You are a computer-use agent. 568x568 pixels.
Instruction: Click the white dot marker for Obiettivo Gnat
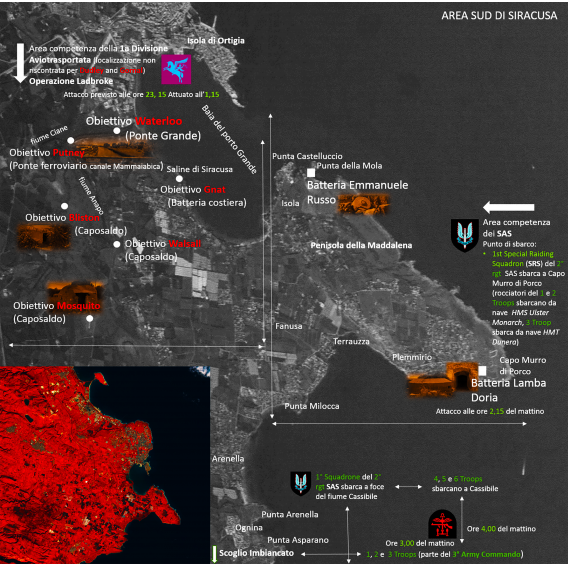coord(179,179)
